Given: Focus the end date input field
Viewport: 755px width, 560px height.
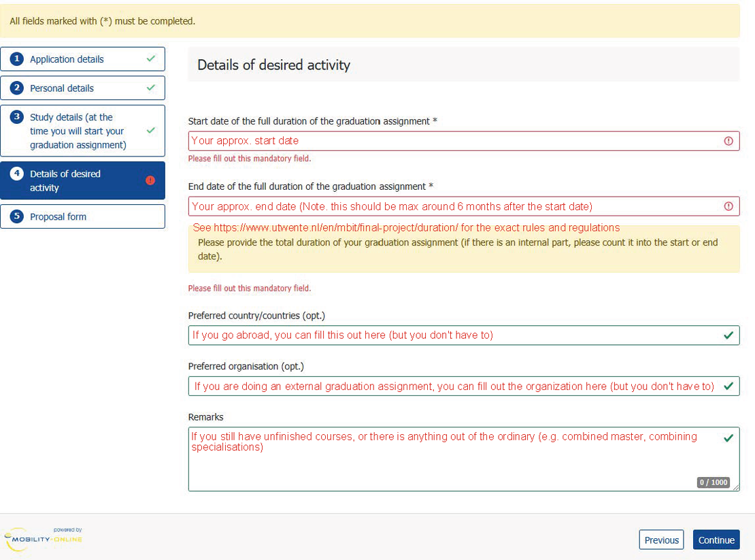Looking at the screenshot, I should click(464, 207).
